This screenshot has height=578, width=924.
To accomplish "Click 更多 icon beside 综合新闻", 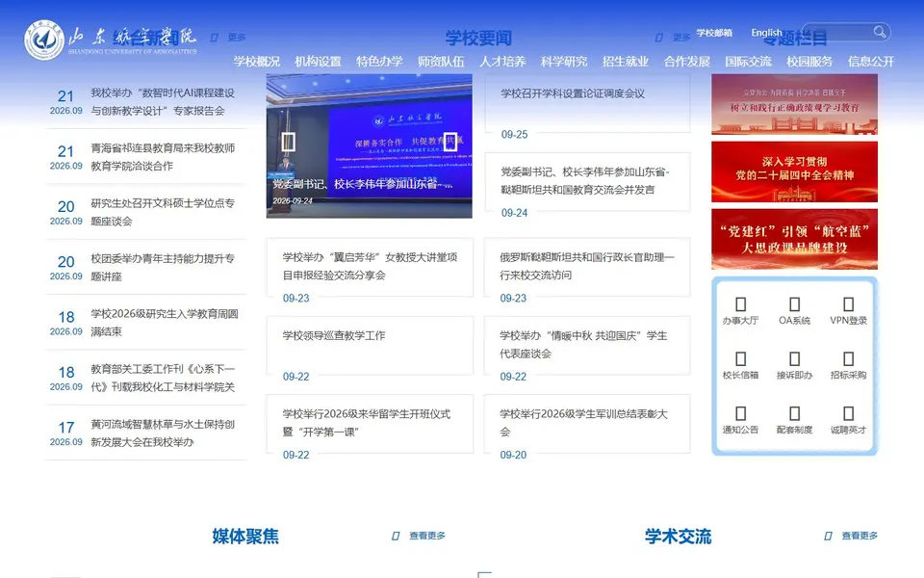I will click(215, 38).
